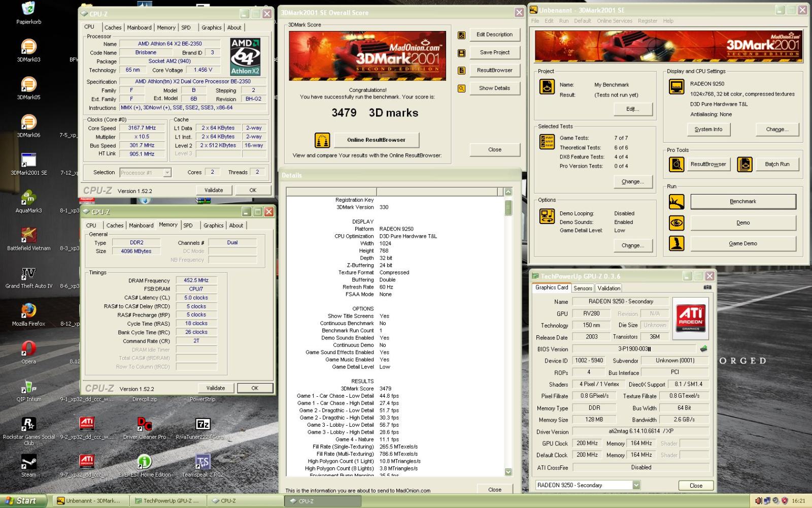The image size is (812, 508).
Task: Open the Online Services menu in 3DMark2001
Action: [615, 21]
